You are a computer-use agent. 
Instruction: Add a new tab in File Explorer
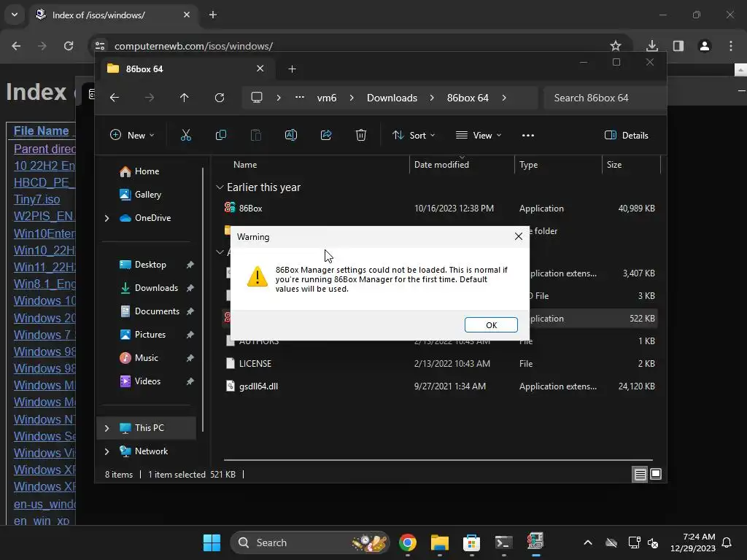click(292, 69)
